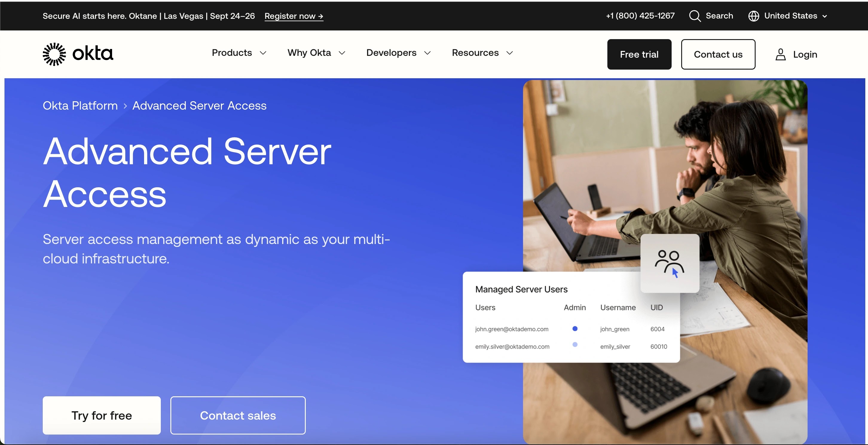Click the Advanced Server Access main heading
This screenshot has width=868, height=445.
[187, 172]
